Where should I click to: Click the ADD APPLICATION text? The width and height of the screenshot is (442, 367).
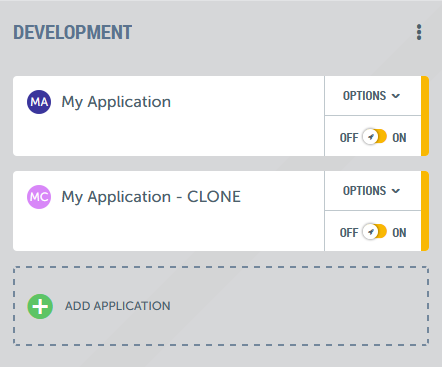tap(118, 306)
